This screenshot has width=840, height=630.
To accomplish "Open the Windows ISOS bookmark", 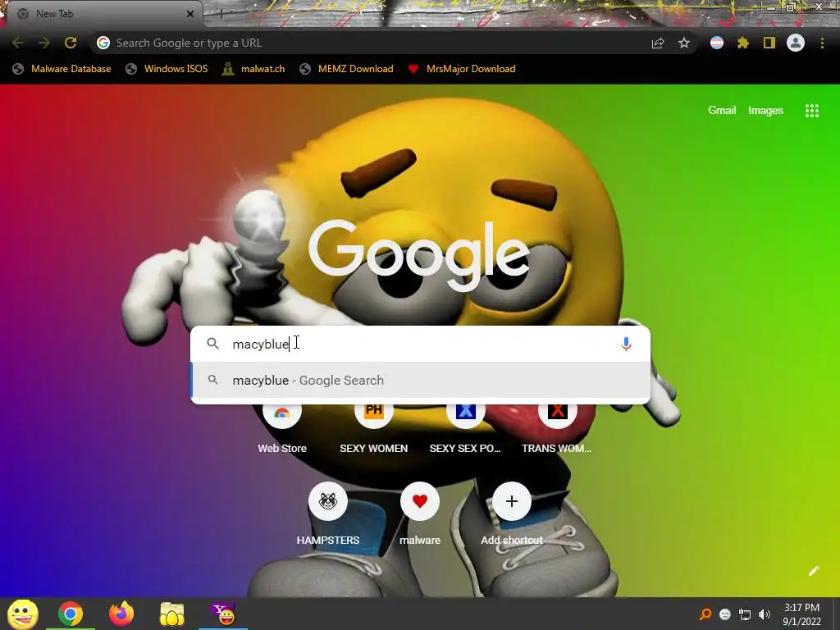I will pos(167,69).
